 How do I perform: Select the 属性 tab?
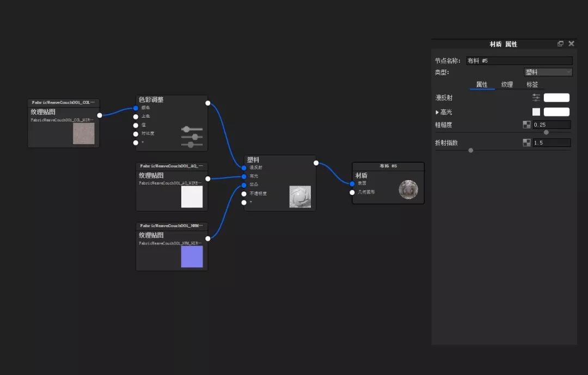click(482, 84)
